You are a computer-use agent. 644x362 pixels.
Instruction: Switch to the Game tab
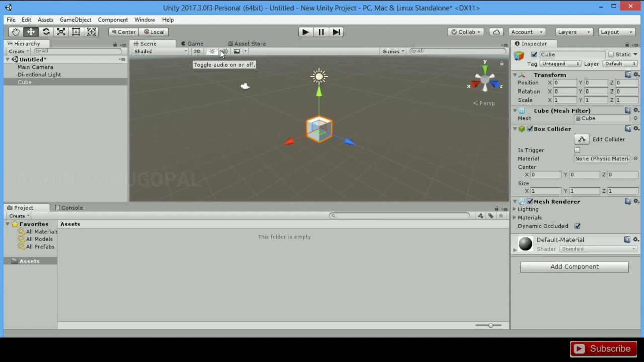(x=192, y=44)
